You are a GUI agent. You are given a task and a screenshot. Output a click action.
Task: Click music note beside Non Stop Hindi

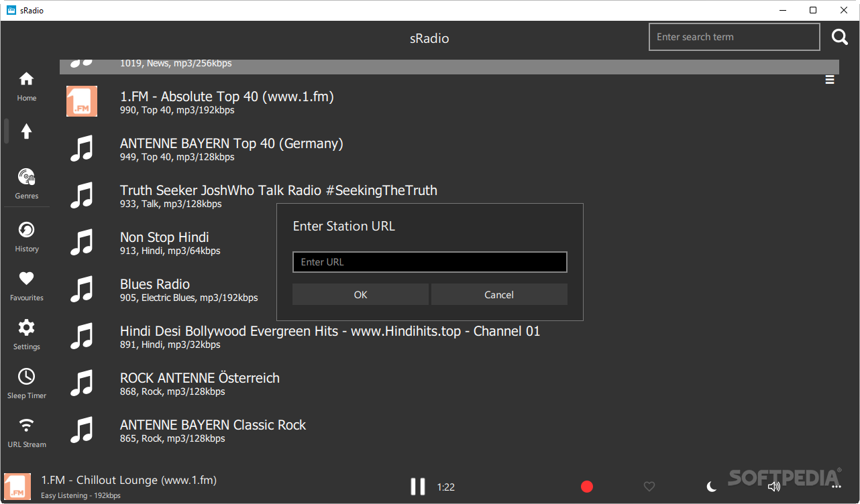[82, 242]
